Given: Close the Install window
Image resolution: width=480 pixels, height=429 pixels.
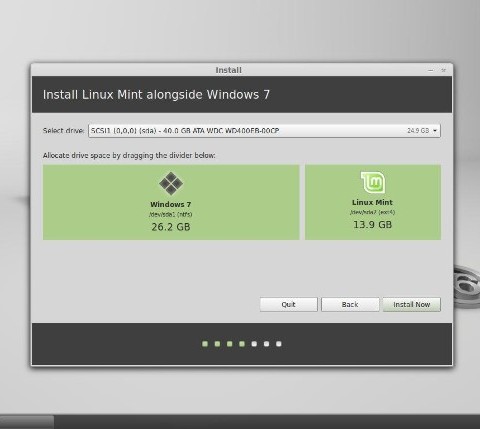Looking at the screenshot, I should (443, 70).
